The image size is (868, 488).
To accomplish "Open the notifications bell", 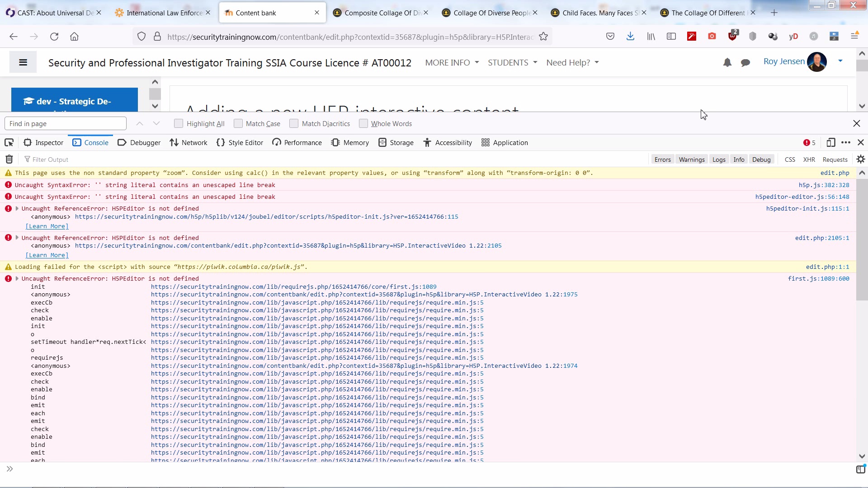I will 727,63.
